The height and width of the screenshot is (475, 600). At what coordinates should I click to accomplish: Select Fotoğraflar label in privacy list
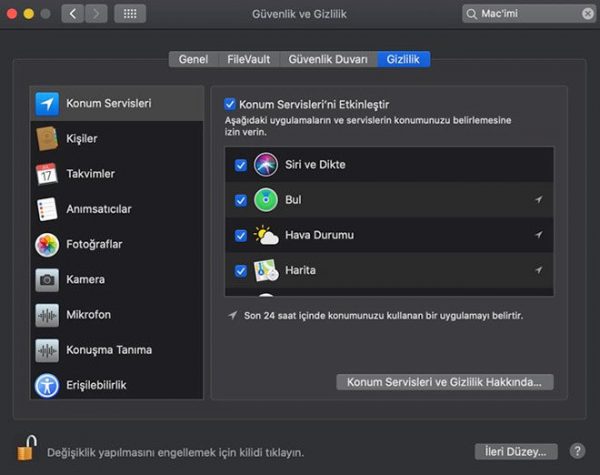click(94, 244)
